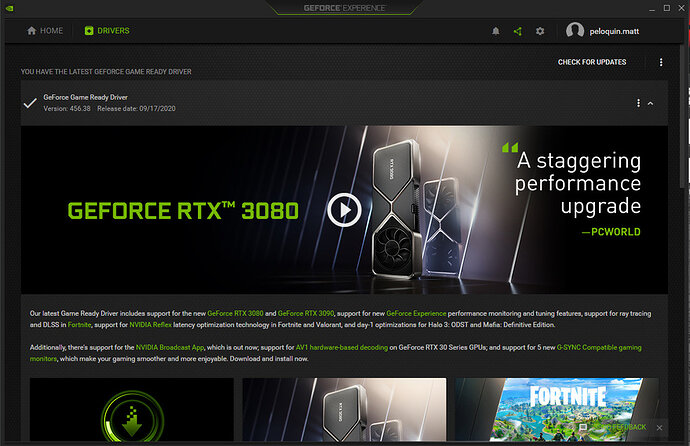Screen dimensions: 690x446
Task: Open the RTX graphics card thumbnail
Action: (x=344, y=409)
